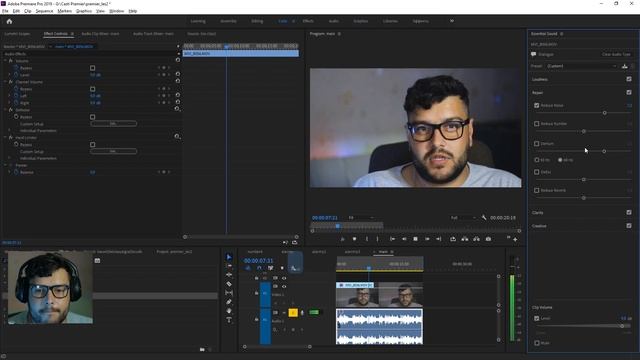Step back one frame

404,239
